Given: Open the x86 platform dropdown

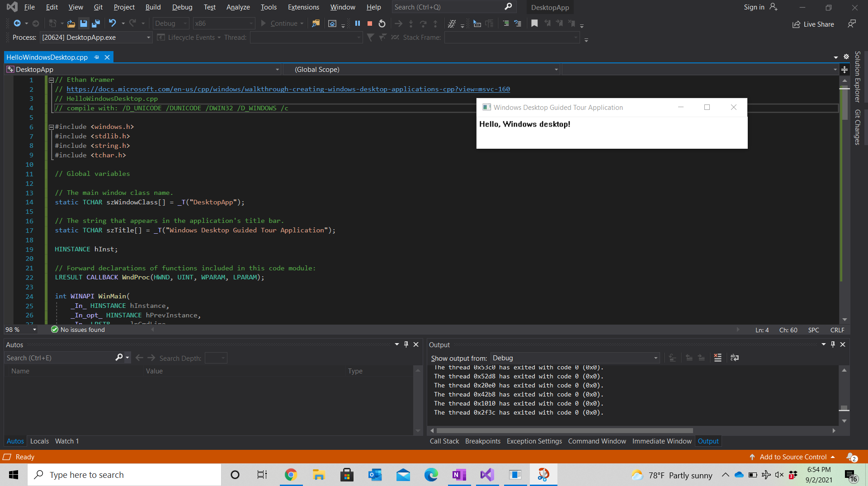Looking at the screenshot, I should [x=251, y=23].
